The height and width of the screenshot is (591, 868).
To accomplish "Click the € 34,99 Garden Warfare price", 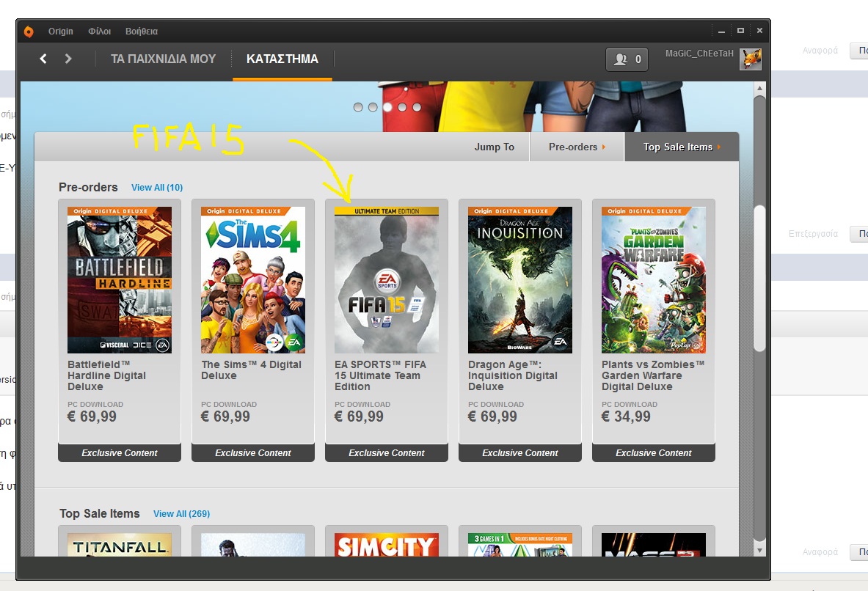I will click(626, 416).
